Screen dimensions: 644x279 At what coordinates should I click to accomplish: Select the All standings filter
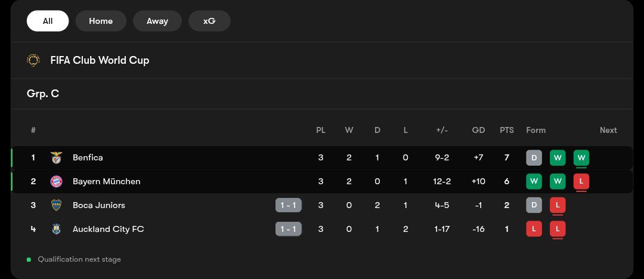(48, 21)
